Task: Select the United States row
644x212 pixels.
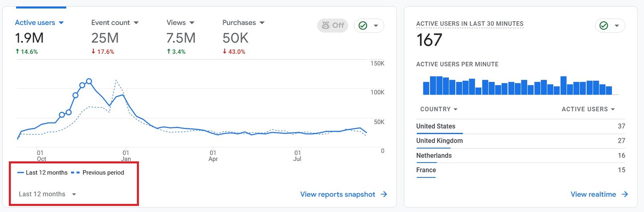Action: (x=521, y=126)
